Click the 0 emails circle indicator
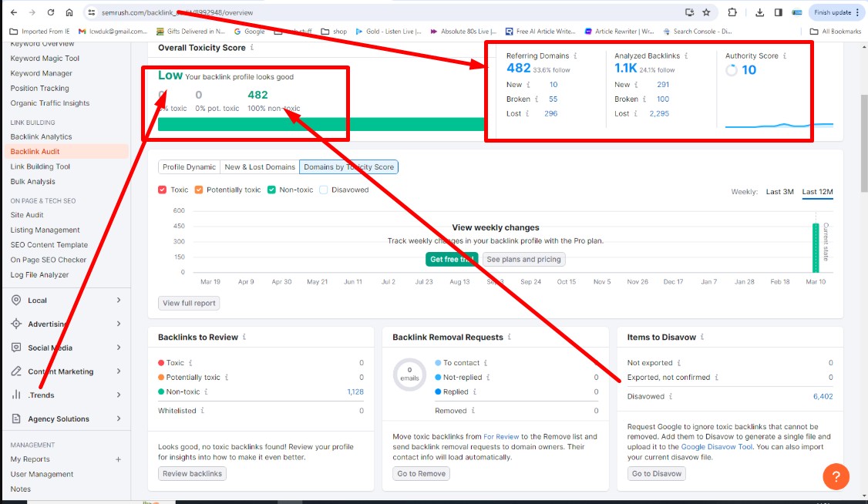Viewport: 868px width, 504px height. (x=409, y=374)
